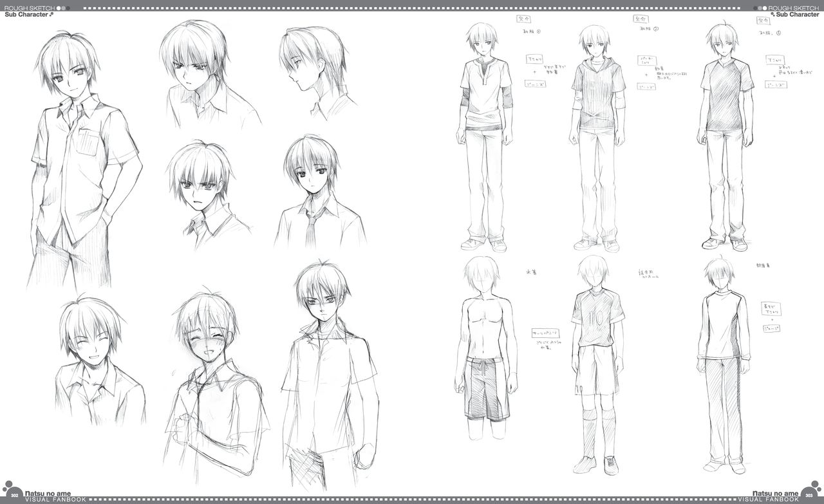This screenshot has width=824, height=504.
Task: Select the side-profile head sketch
Action: tap(315, 72)
